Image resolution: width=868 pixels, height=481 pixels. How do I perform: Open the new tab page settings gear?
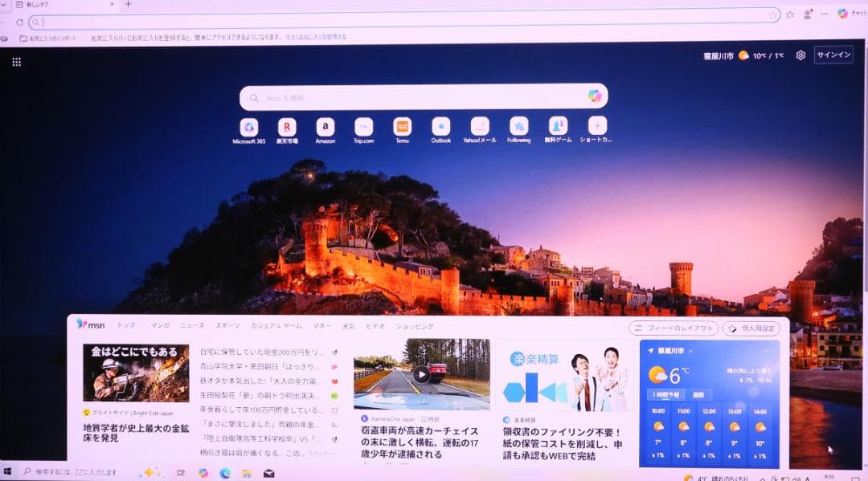[800, 55]
